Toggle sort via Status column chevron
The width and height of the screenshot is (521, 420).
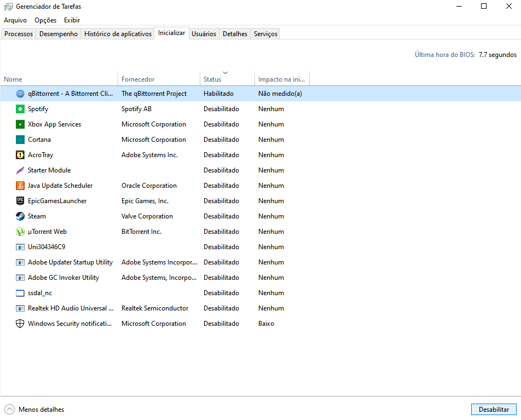(225, 72)
